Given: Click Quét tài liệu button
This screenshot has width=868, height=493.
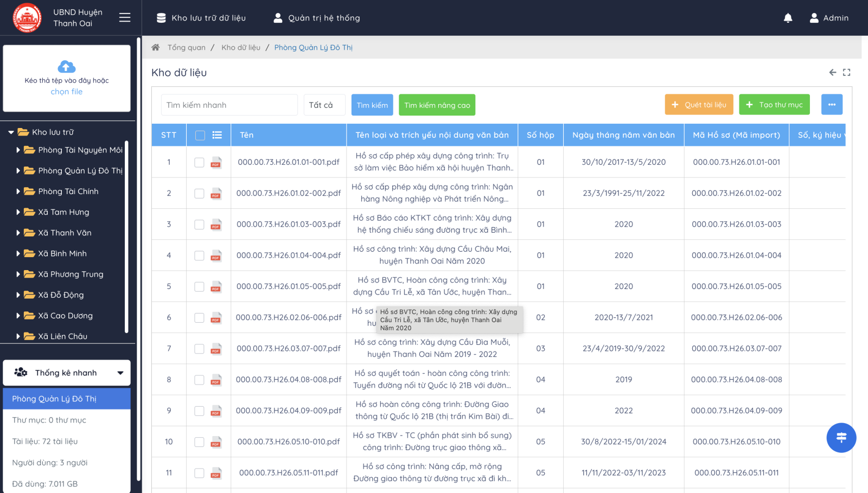Looking at the screenshot, I should (x=699, y=105).
